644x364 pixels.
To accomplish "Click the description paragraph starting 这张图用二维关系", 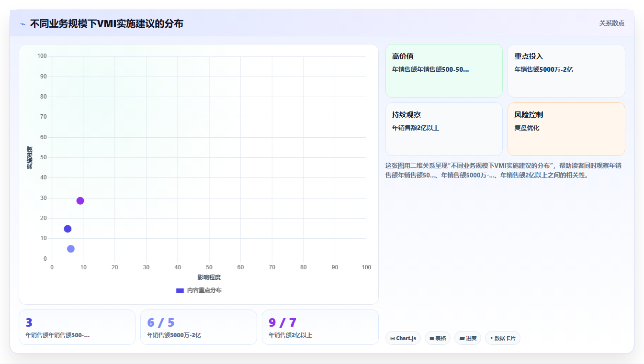I will (x=504, y=170).
